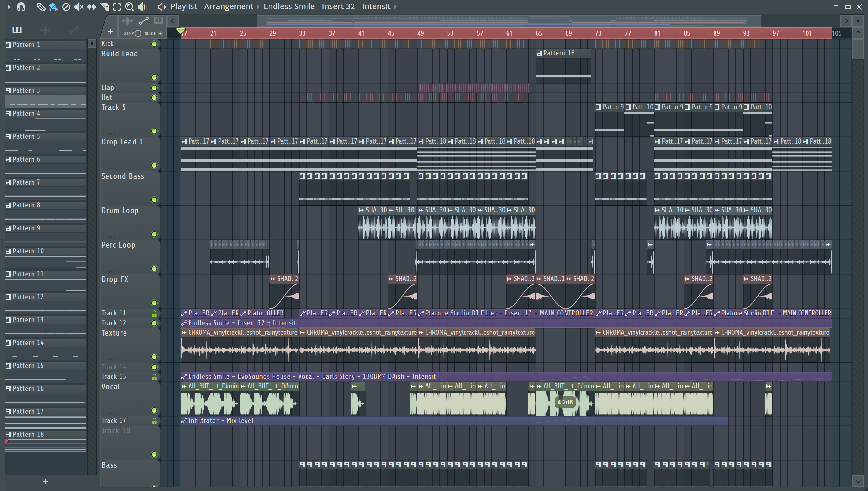The image size is (868, 491).
Task: Click the 4.2dB gain label on Vocal clip
Action: pyautogui.click(x=565, y=402)
